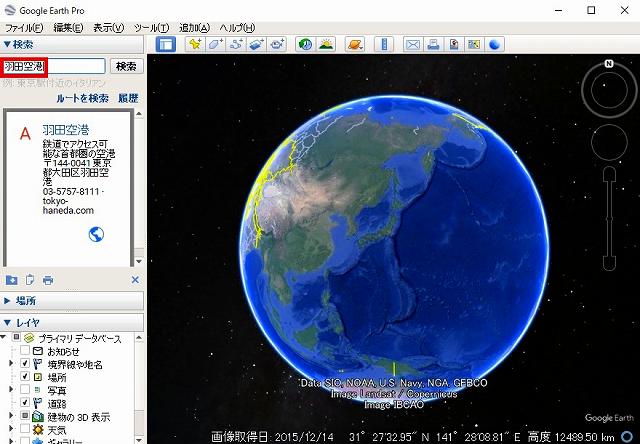This screenshot has width=640, height=444.
Task: Expand the 写真 tree node
Action: click(x=11, y=389)
